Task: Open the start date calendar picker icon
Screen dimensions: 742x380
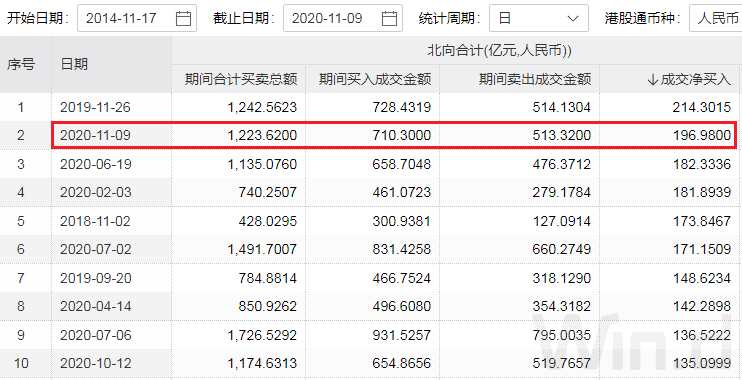Action: pos(183,18)
